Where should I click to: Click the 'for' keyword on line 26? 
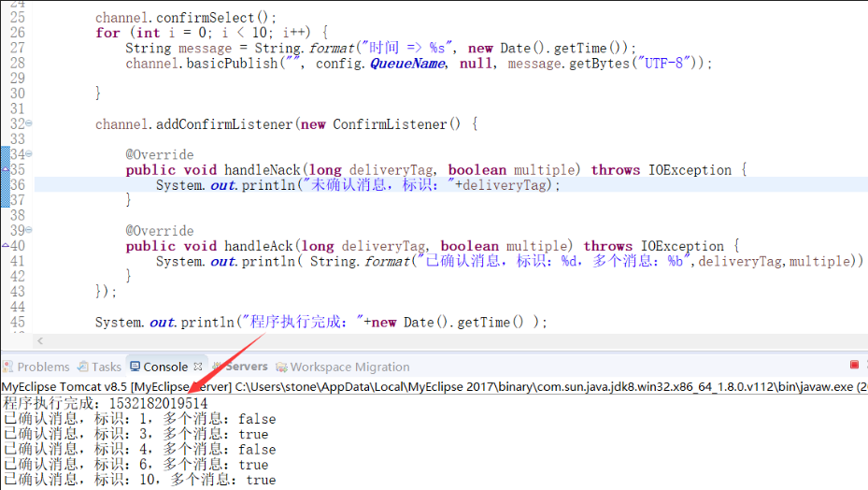107,33
